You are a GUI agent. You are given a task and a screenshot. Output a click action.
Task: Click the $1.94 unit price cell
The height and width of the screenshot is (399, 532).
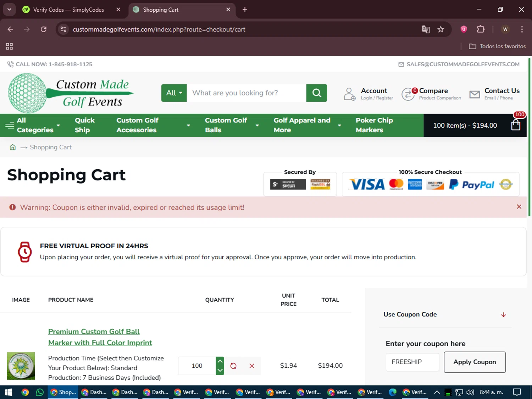point(288,366)
